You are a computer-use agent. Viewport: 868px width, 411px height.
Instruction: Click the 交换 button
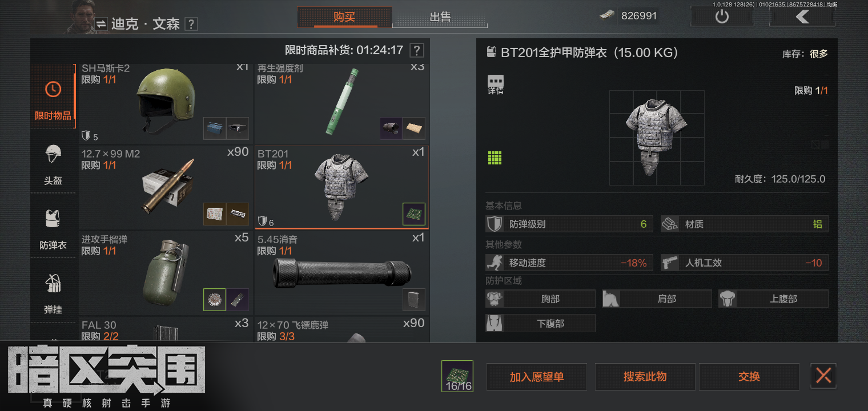(x=749, y=377)
